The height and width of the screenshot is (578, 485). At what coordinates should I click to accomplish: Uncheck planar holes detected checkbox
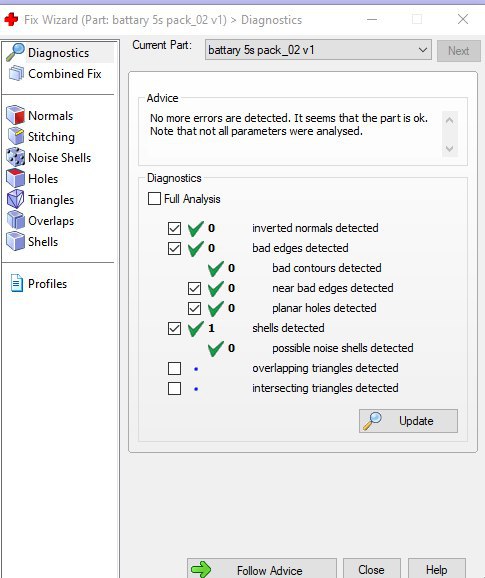coord(194,308)
